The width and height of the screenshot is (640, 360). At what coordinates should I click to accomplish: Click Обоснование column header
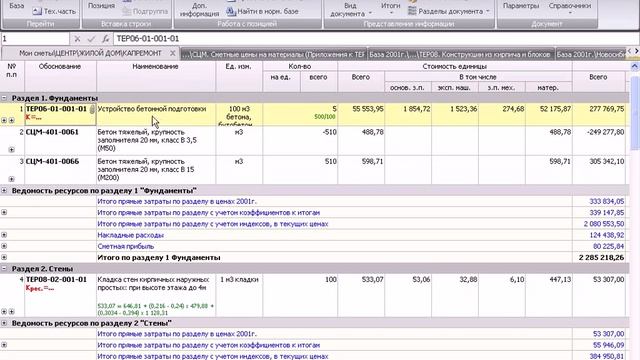(60, 76)
